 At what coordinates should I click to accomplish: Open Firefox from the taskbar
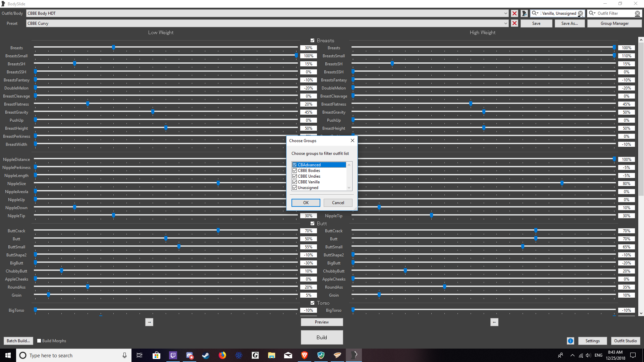(222, 355)
